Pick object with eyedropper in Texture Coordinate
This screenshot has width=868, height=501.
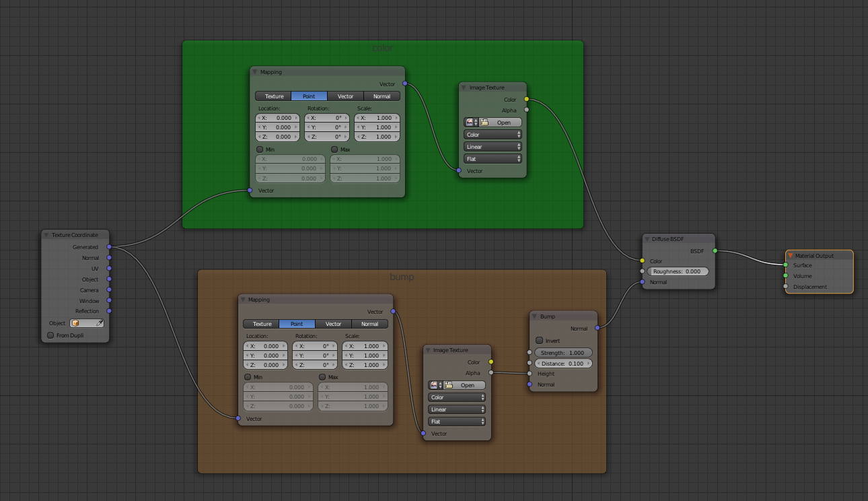[100, 323]
